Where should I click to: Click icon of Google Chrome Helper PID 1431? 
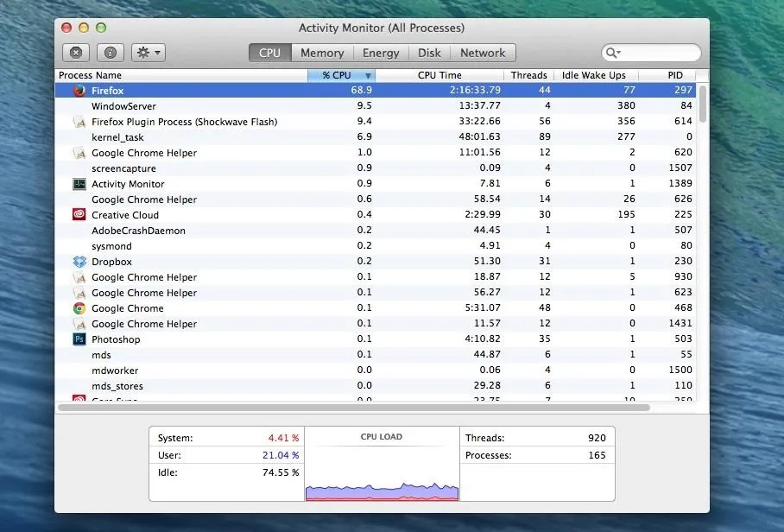[x=79, y=324]
